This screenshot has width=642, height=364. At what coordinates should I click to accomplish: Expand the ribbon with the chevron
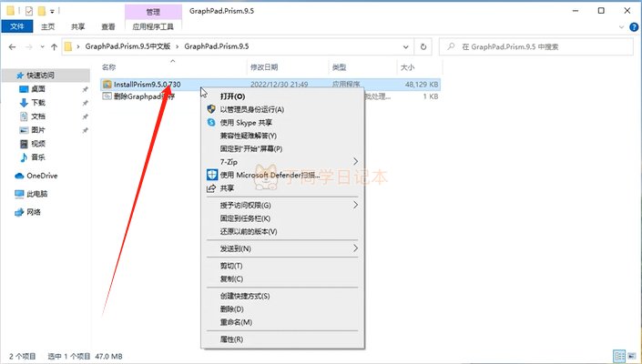pos(621,27)
